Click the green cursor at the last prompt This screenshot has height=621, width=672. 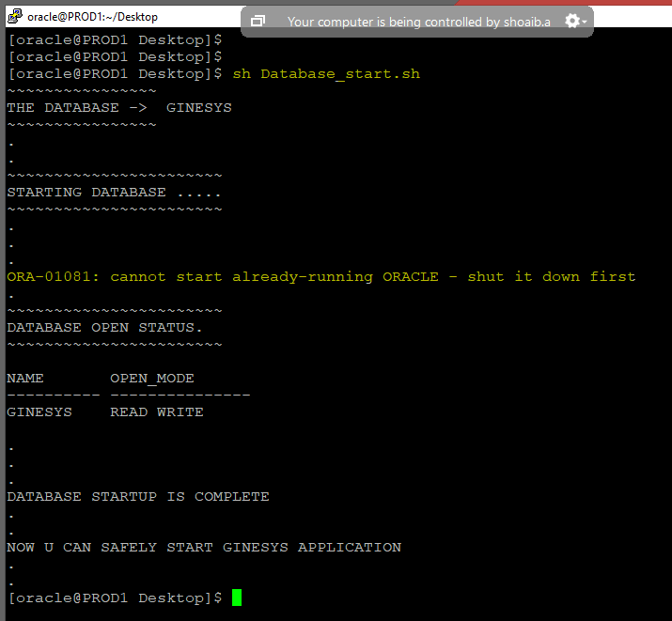[x=237, y=598]
